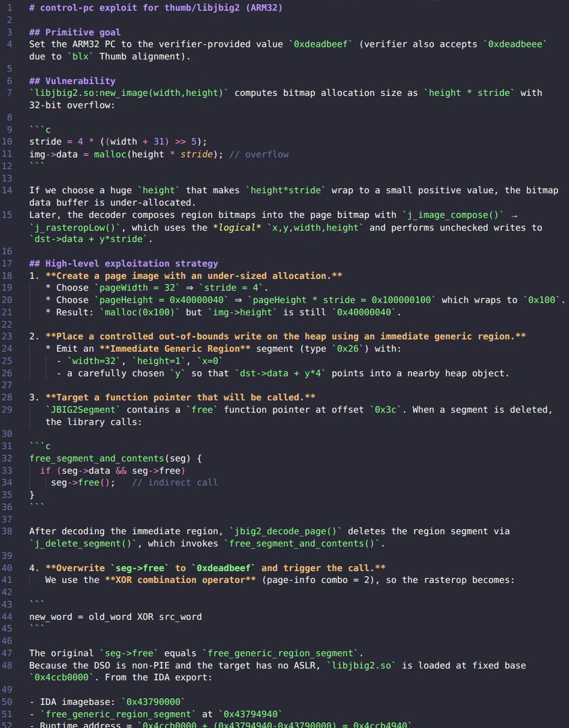Select the "## Primitive goal" heading
The height and width of the screenshot is (728, 569).
click(x=75, y=32)
